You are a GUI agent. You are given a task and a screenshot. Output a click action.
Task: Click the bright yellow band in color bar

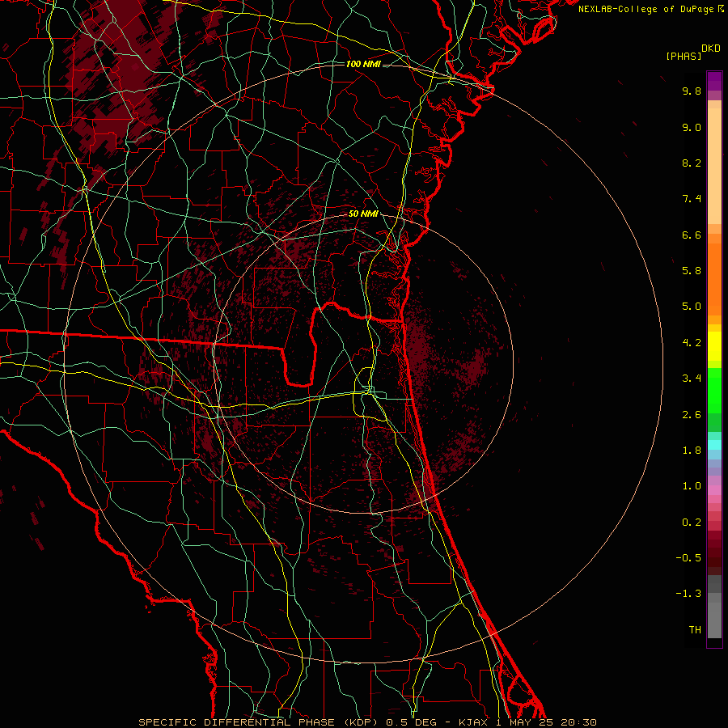coord(714,346)
